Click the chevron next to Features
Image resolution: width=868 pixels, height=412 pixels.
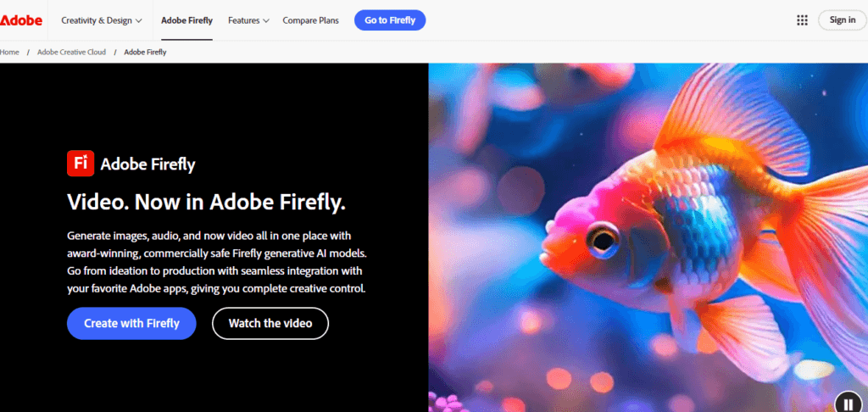[265, 21]
